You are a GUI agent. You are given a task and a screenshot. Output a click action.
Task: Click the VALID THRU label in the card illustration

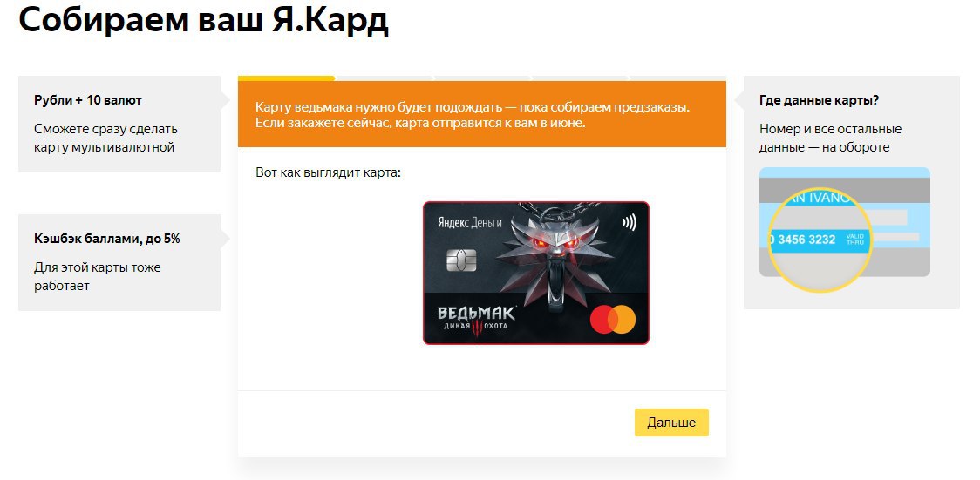tap(854, 239)
